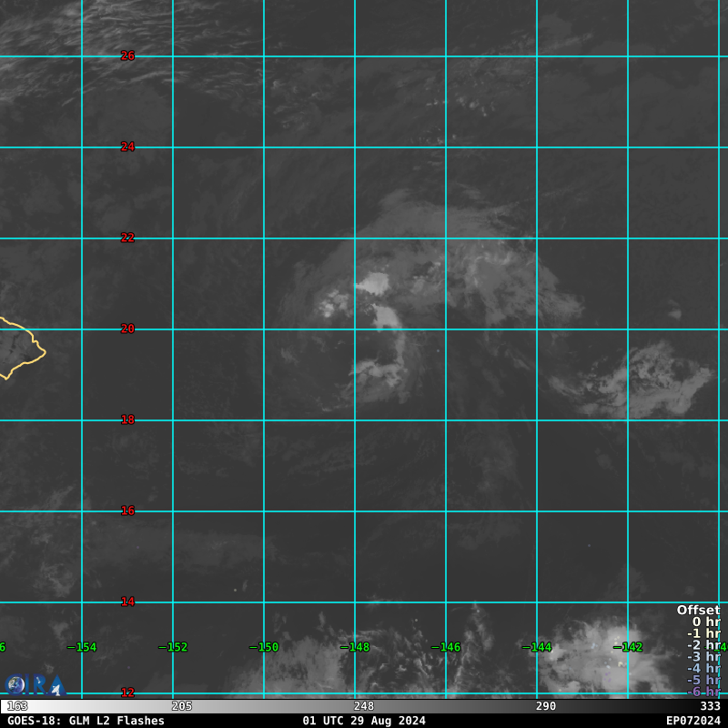Viewport: 728px width, 728px height.
Task: Click the 205 value on grayscale colorbar
Action: 182,706
